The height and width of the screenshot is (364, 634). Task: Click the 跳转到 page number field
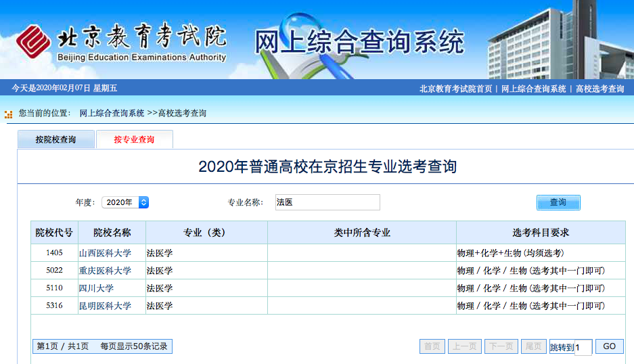point(583,347)
